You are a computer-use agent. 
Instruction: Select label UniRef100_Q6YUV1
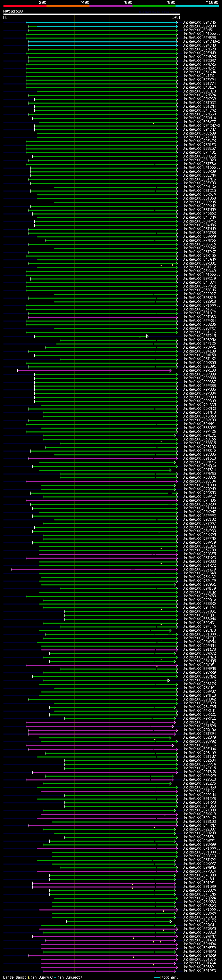point(199,688)
